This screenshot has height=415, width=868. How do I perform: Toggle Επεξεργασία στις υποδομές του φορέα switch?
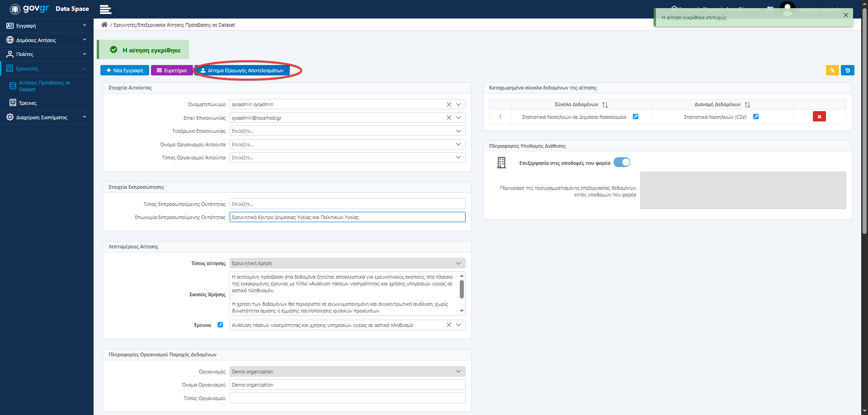(622, 163)
